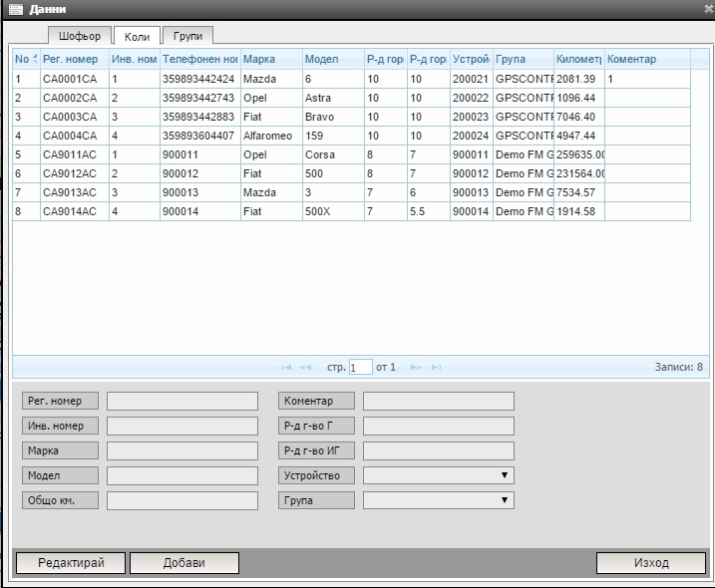Focus the Общо км. input field

click(182, 500)
